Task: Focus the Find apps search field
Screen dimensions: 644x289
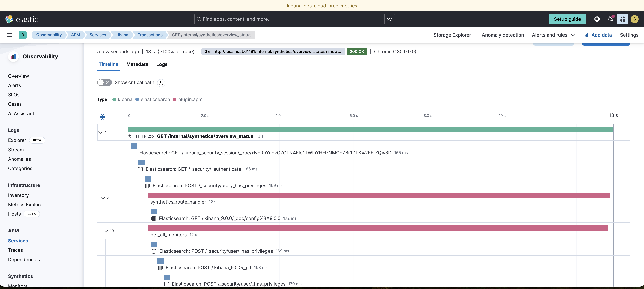Action: [x=289, y=19]
